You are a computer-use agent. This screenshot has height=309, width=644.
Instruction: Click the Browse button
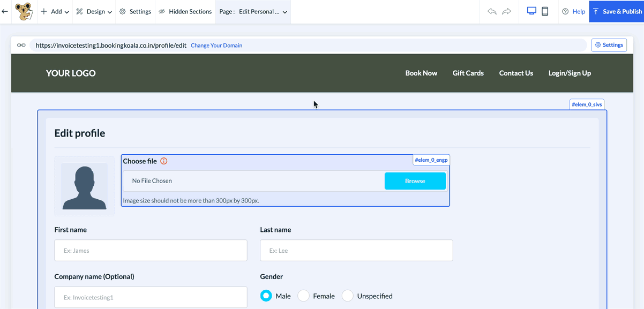click(415, 181)
